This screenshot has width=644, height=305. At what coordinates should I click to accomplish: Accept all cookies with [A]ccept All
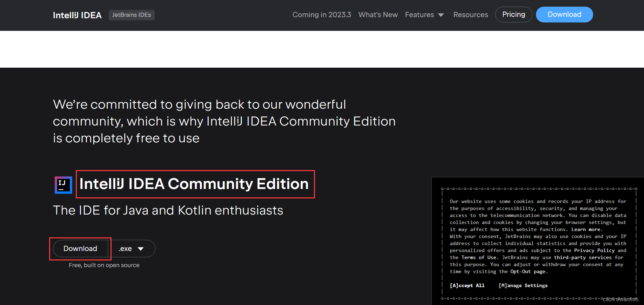467,285
